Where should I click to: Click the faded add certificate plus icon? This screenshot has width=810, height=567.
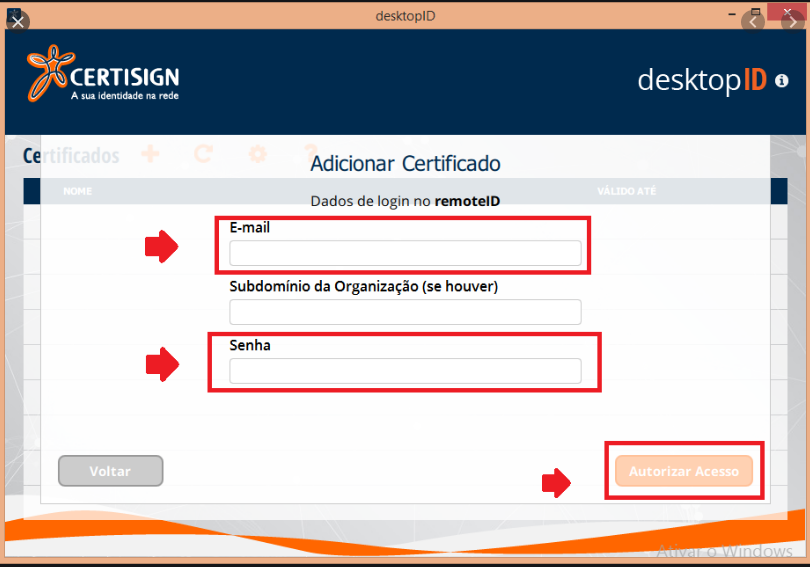tap(150, 153)
